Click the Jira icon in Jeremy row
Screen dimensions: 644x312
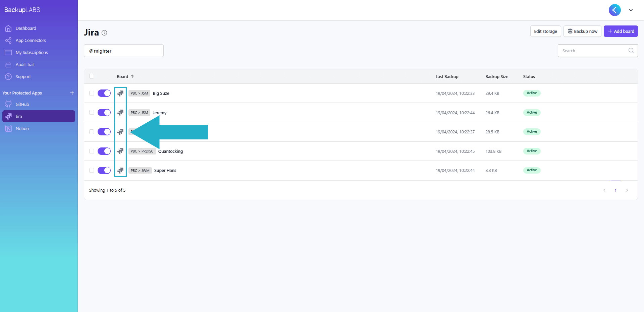[120, 113]
